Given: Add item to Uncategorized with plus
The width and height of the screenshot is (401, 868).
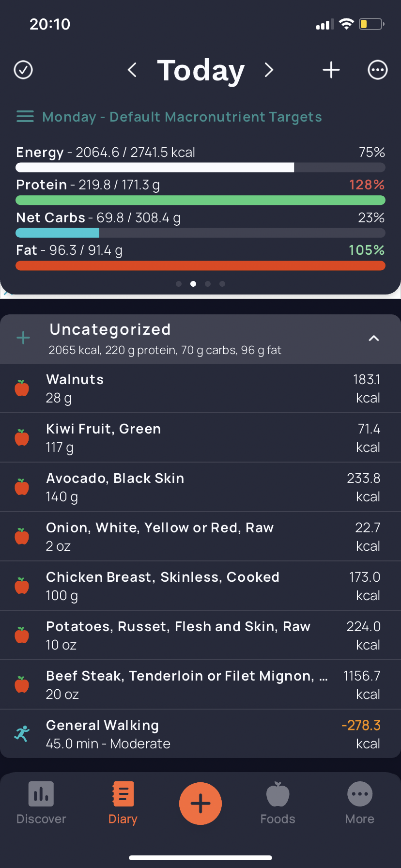Looking at the screenshot, I should [x=23, y=338].
